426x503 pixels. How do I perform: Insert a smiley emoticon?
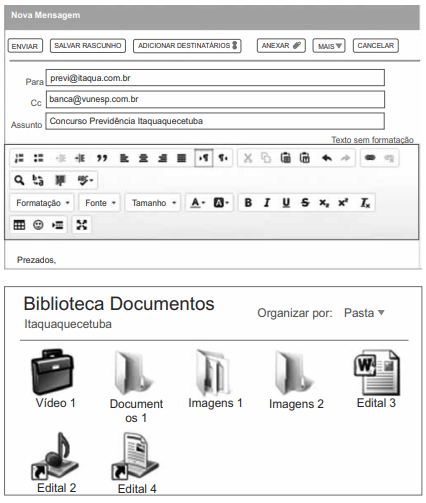point(38,225)
